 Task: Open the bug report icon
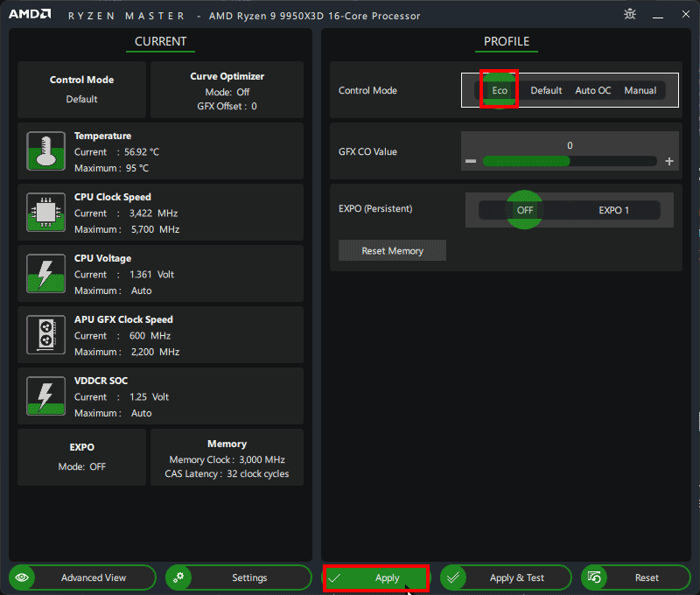click(x=630, y=14)
